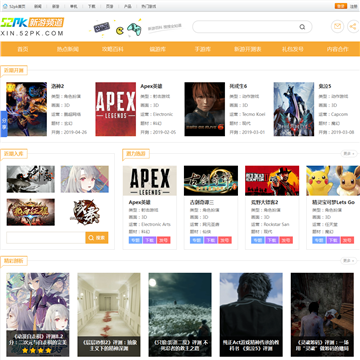360x360 pixels.
Task: Click the magnifier icon in the top search bar
Action: tap(302, 27)
